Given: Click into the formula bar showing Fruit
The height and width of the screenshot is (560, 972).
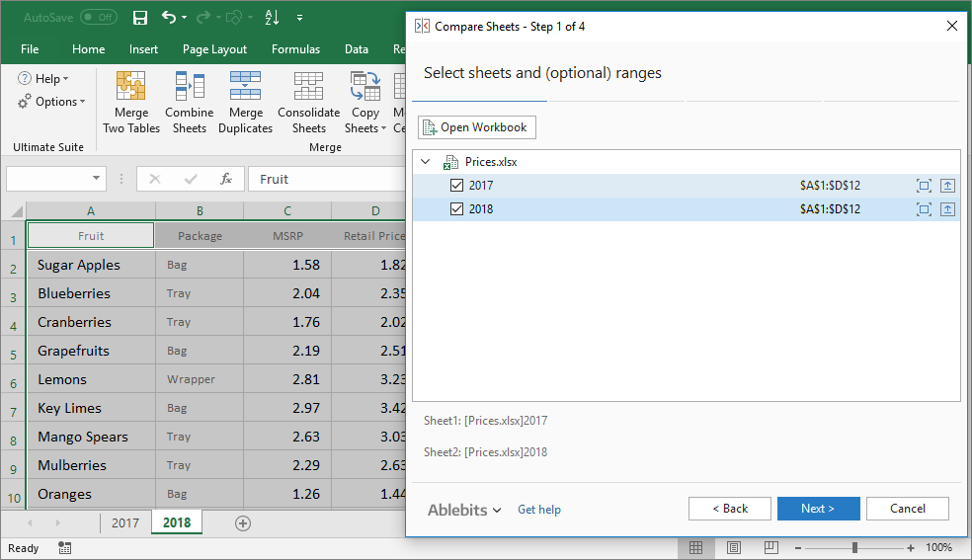Looking at the screenshot, I should [327, 179].
